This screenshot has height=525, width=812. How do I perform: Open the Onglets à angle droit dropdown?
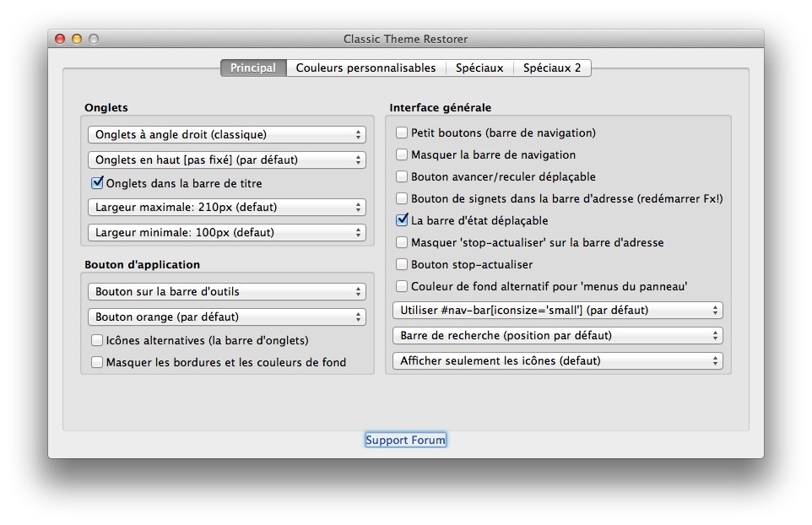(227, 134)
